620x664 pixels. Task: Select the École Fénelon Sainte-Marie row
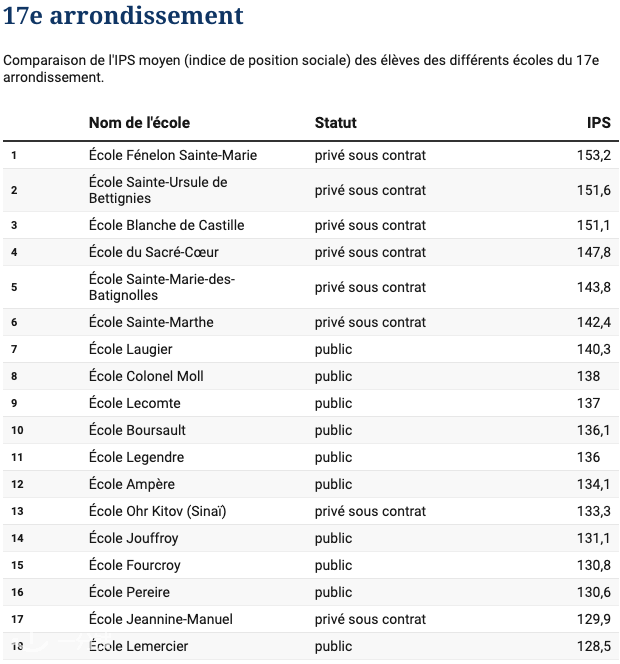click(x=310, y=155)
